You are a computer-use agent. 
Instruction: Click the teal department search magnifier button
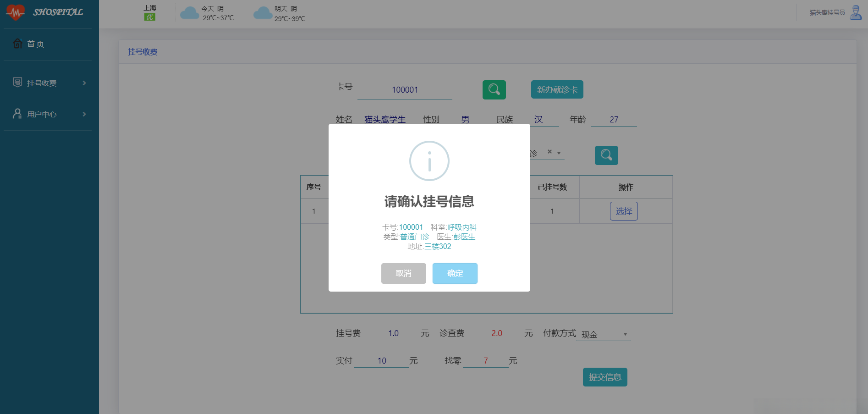(x=606, y=155)
